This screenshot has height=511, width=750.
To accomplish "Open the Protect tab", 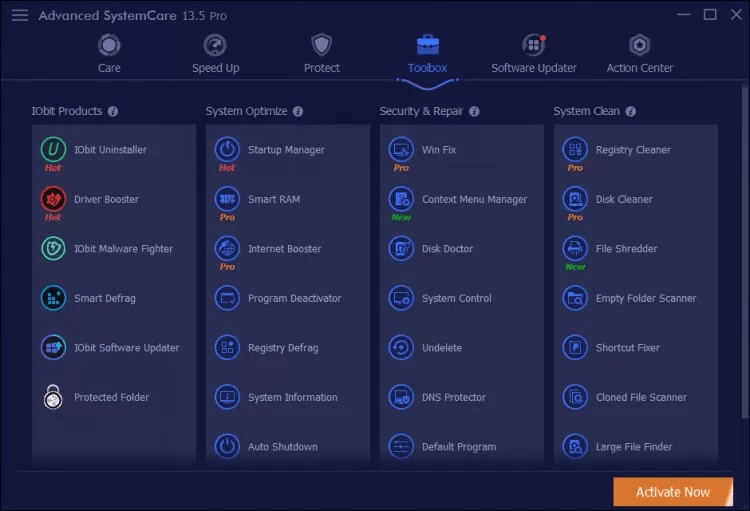I will click(x=321, y=53).
